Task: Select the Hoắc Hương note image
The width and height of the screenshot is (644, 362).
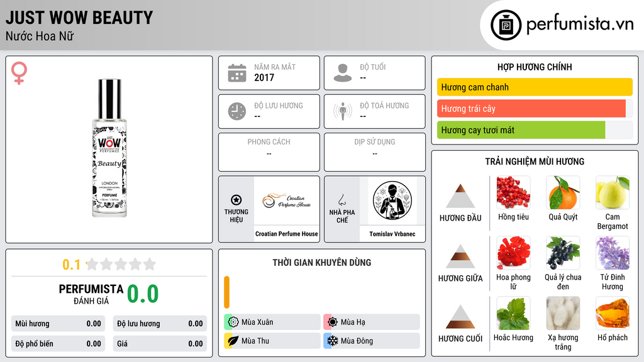Action: tap(513, 313)
